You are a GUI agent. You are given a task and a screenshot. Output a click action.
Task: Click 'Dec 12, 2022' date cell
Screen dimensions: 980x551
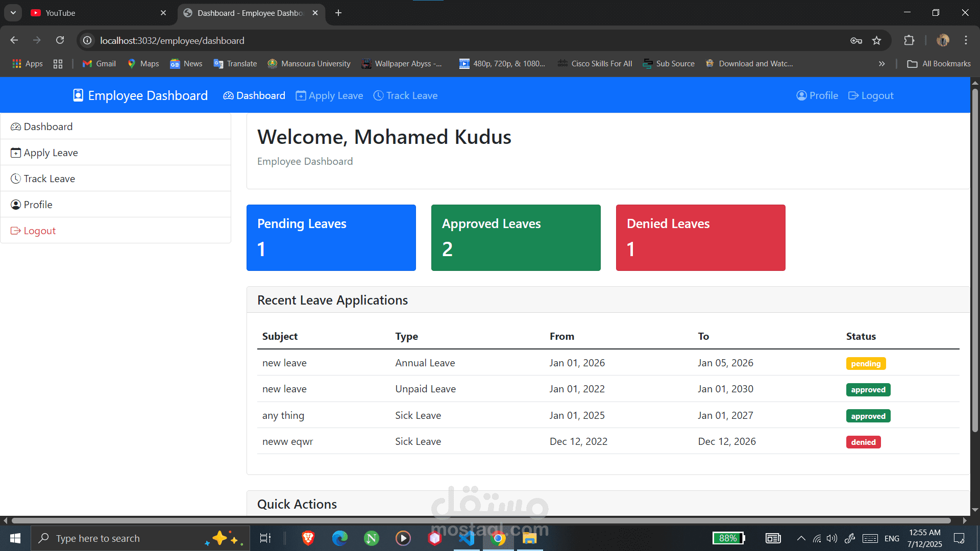pos(578,441)
